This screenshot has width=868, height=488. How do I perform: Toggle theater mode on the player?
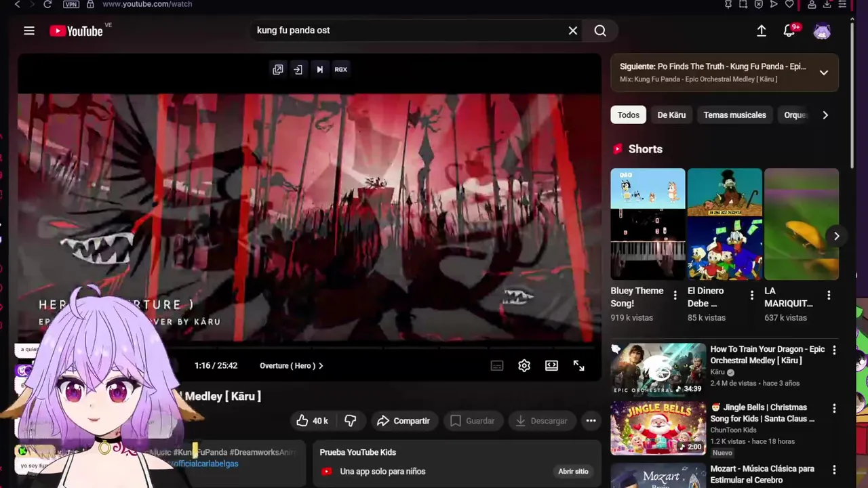click(551, 366)
